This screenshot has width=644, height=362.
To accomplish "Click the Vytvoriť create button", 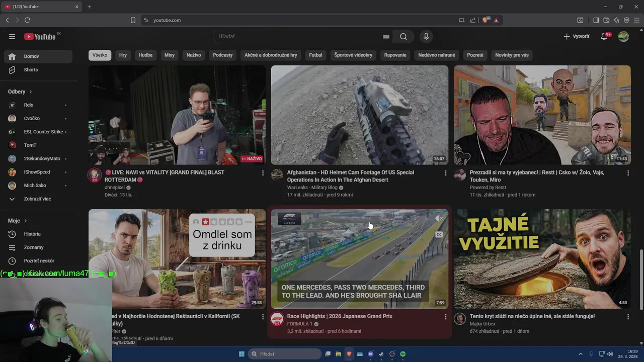I will 577,36.
